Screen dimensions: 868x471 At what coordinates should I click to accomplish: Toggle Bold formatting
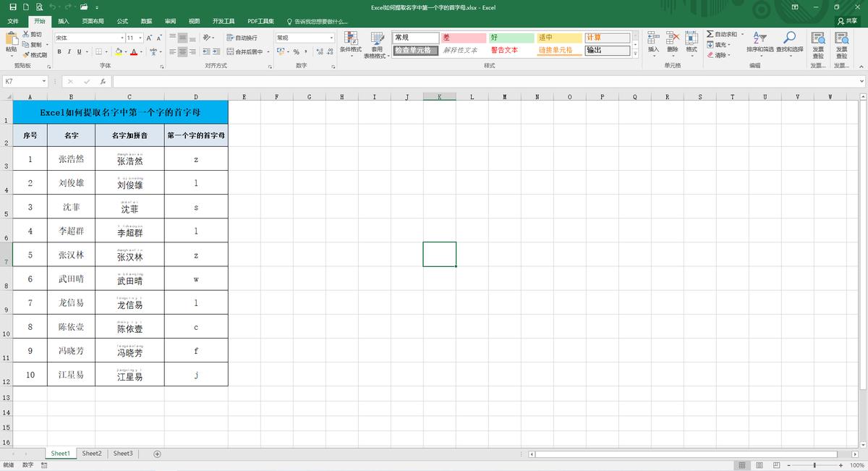point(59,52)
